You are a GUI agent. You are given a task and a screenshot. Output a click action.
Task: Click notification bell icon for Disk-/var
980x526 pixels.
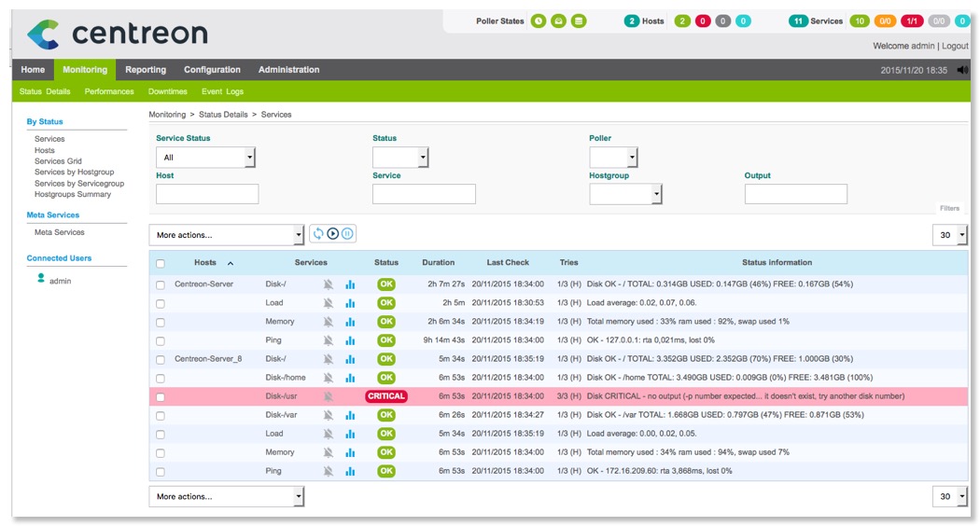point(329,415)
